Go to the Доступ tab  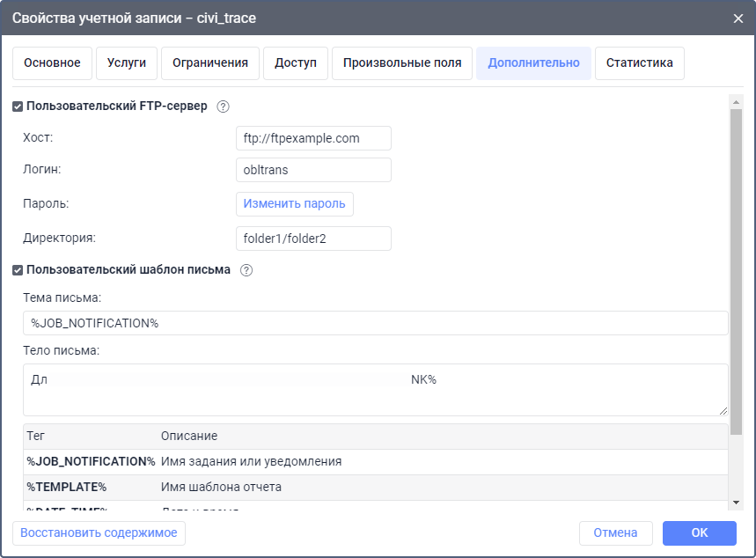[296, 63]
